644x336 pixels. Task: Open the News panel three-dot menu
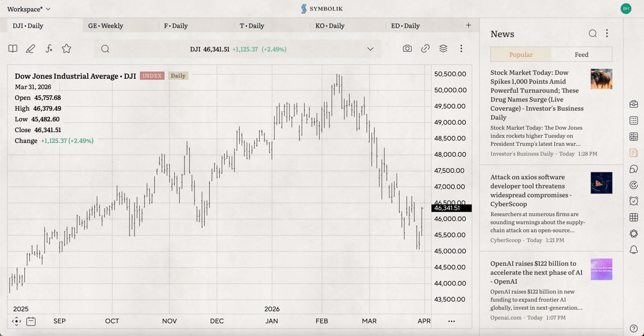click(607, 34)
